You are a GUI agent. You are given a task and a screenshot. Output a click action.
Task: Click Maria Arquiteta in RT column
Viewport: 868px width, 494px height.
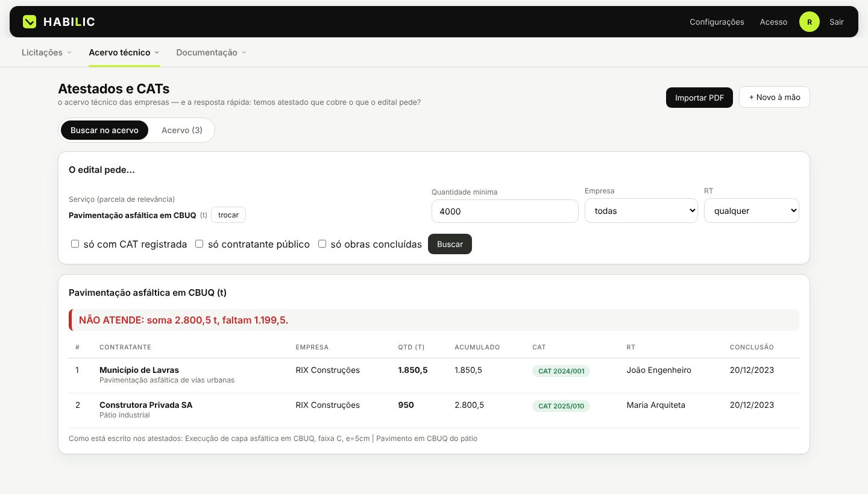pos(656,405)
